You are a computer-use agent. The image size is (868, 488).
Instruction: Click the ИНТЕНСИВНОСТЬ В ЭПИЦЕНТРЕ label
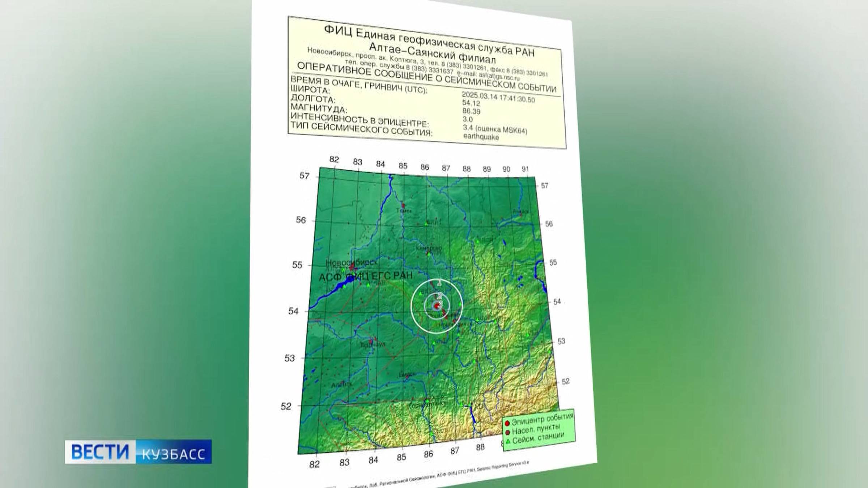[x=360, y=119]
